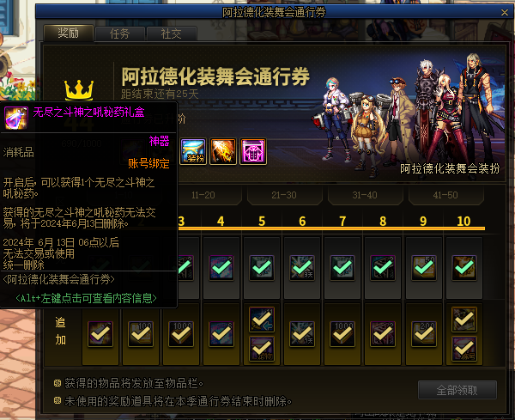The width and height of the screenshot is (515, 420).
Task: Open the 社交 tab
Action: point(171,33)
